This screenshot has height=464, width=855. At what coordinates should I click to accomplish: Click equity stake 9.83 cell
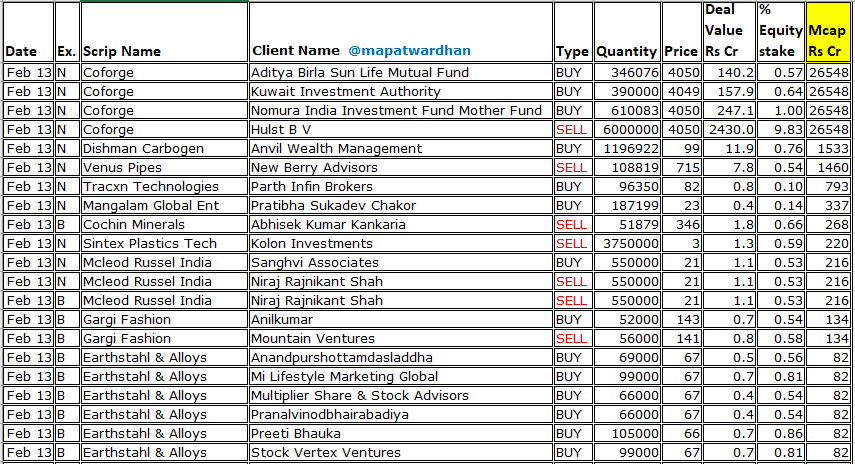[780, 130]
